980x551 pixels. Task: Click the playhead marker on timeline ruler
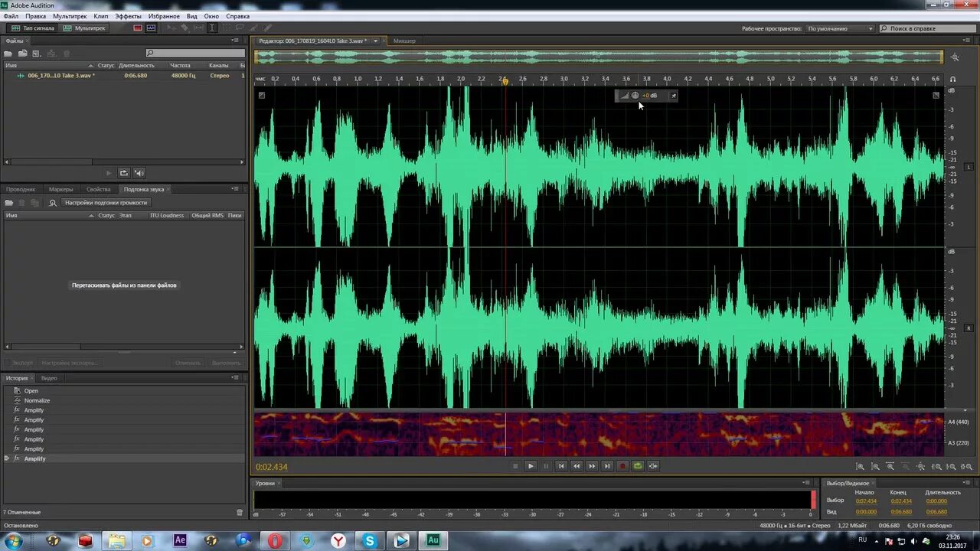point(505,80)
